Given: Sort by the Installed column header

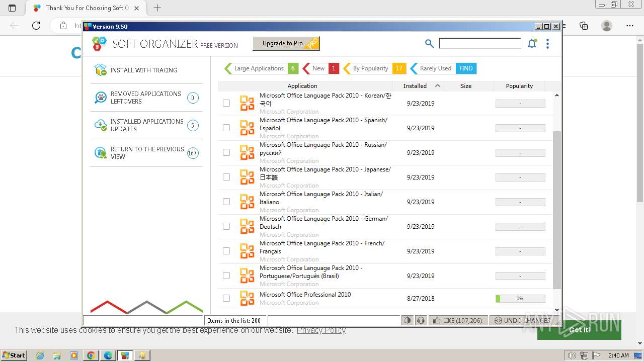Looking at the screenshot, I should (x=417, y=86).
